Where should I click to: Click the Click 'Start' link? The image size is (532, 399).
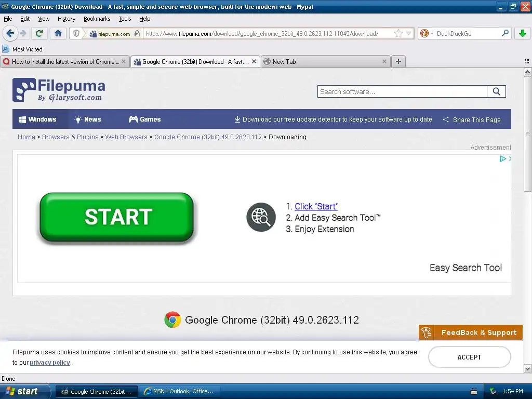[x=316, y=206]
